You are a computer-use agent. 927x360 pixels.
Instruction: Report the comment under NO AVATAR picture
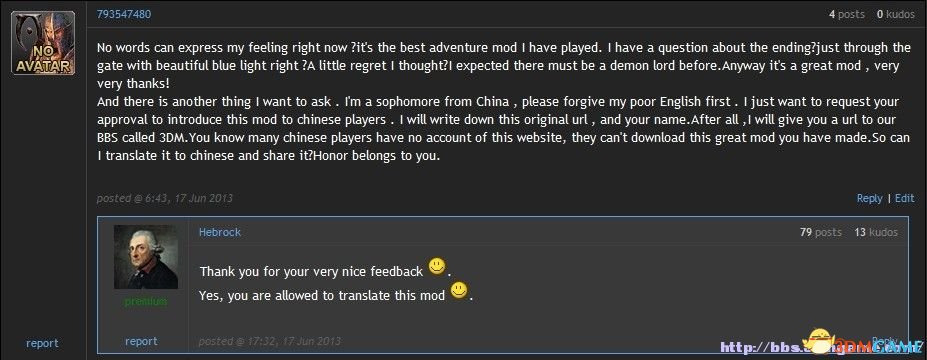pos(42,343)
